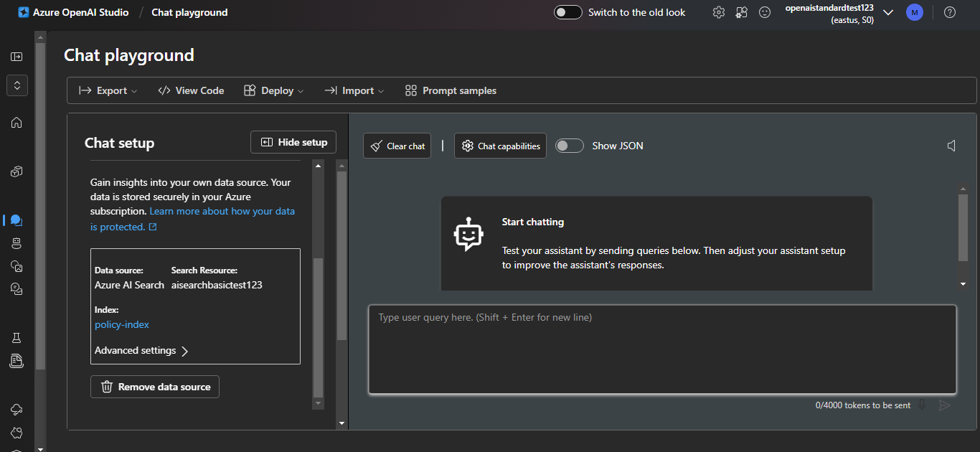The height and width of the screenshot is (452, 980).
Task: Open the Assistants robot sidebar icon
Action: coord(17,243)
